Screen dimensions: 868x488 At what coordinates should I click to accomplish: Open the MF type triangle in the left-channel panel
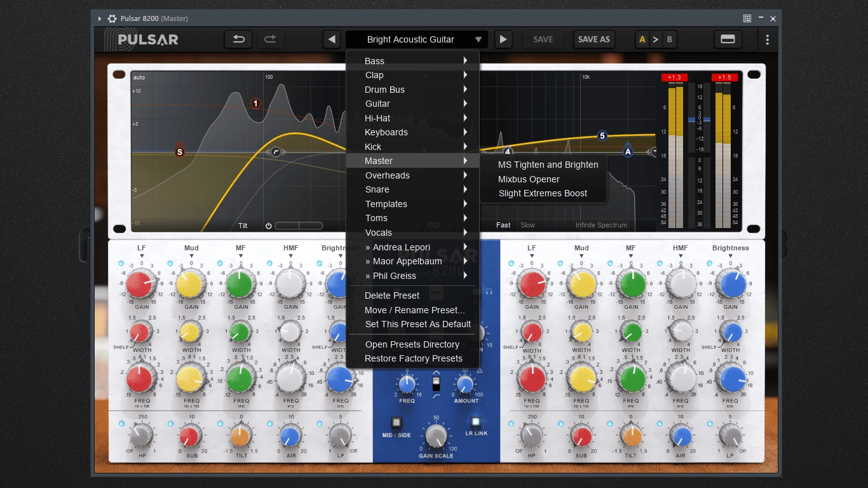click(241, 256)
